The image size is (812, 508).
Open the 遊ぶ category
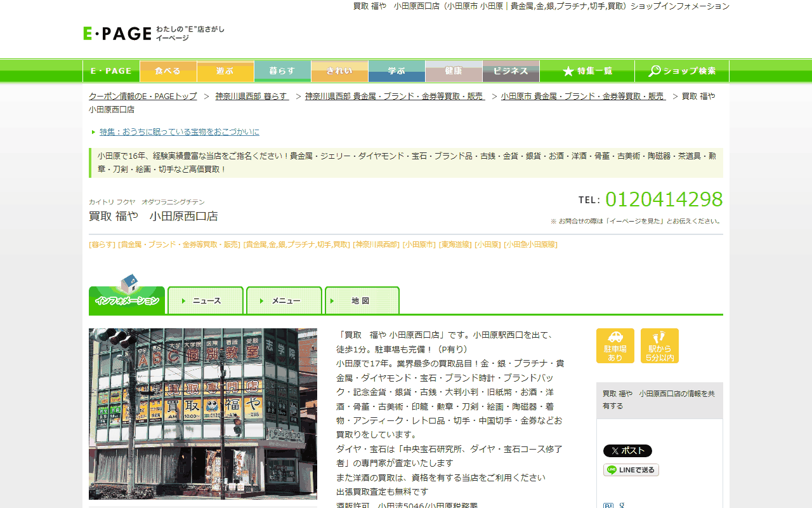coord(225,71)
